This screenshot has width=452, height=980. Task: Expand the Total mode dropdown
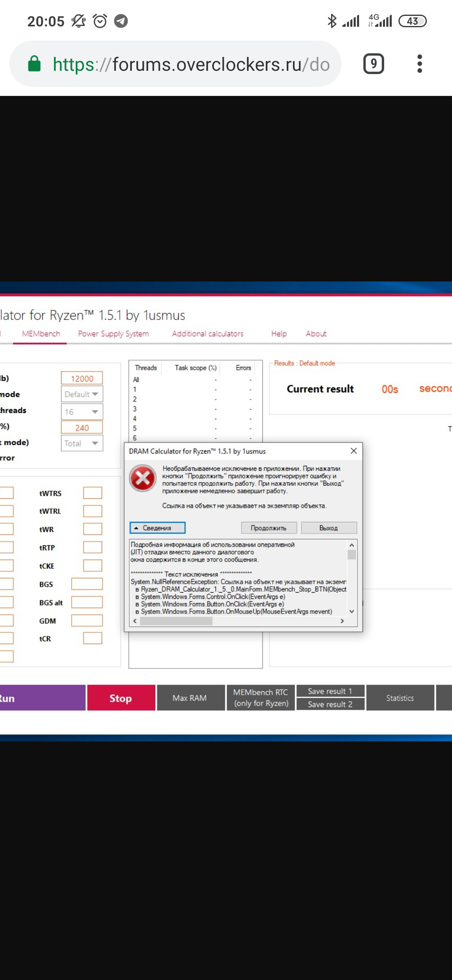(82, 444)
